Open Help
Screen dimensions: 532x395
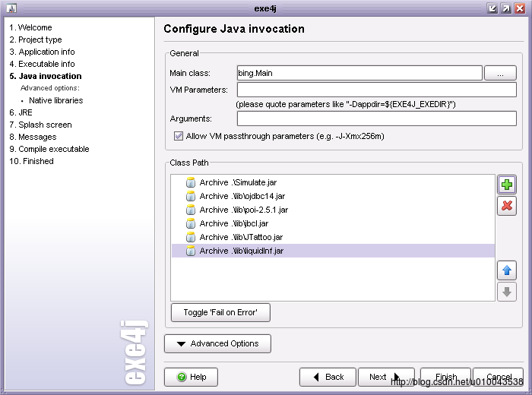pyautogui.click(x=191, y=377)
